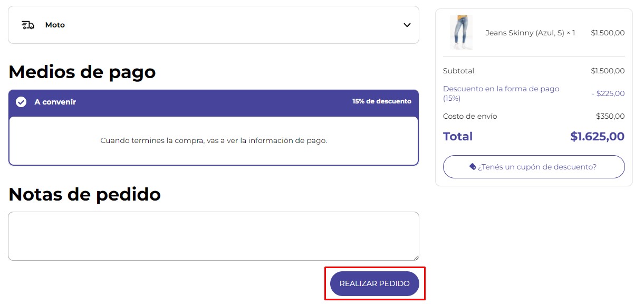Open the Jeans Skinny product thumbnail
This screenshot has width=644, height=304.
461,33
